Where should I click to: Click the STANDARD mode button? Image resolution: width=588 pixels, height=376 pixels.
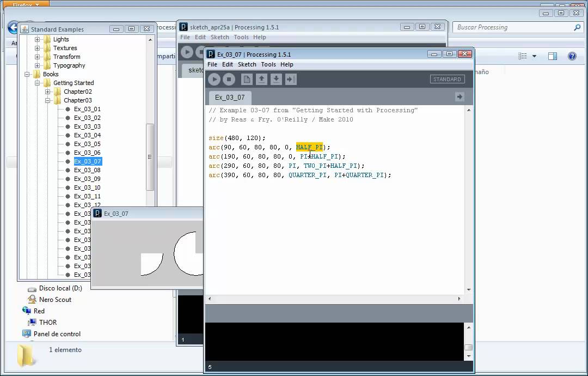pyautogui.click(x=447, y=79)
